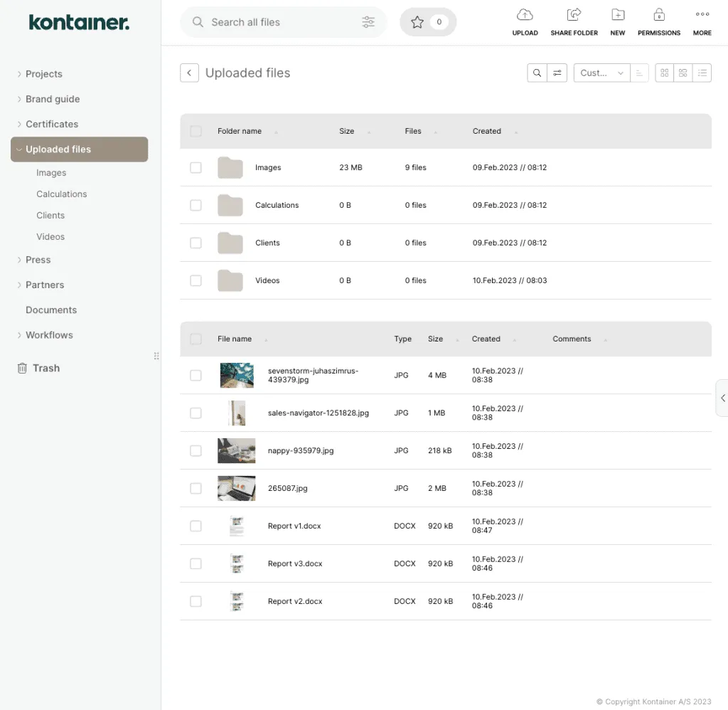Screen dimensions: 728x710
Task: Go back using the arrow beside Uploaded files
Action: [x=189, y=73]
